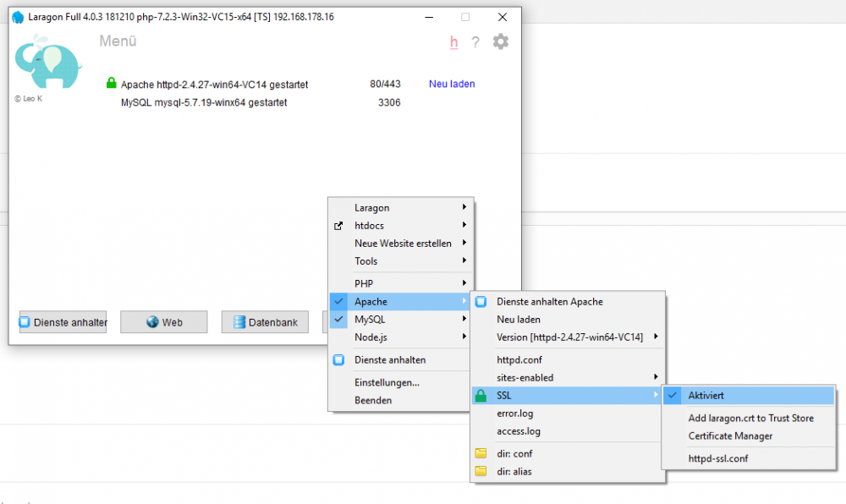Viewport: 846px width, 504px height.
Task: Click 'Dienste anhalten Apache' stop entry
Action: [549, 302]
